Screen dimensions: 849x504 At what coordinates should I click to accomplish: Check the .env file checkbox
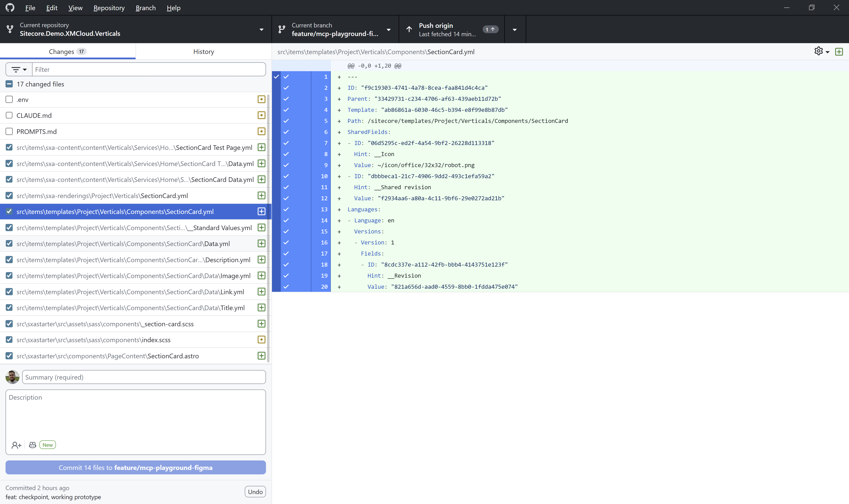pyautogui.click(x=9, y=99)
